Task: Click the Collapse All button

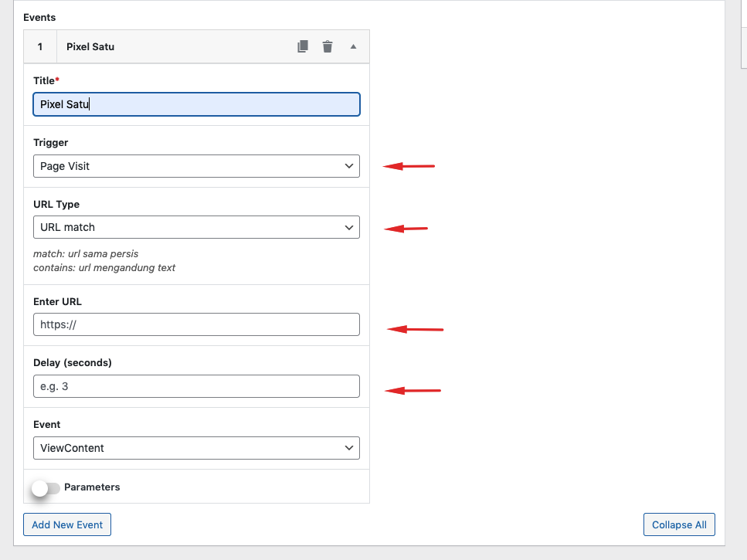Action: (x=679, y=524)
